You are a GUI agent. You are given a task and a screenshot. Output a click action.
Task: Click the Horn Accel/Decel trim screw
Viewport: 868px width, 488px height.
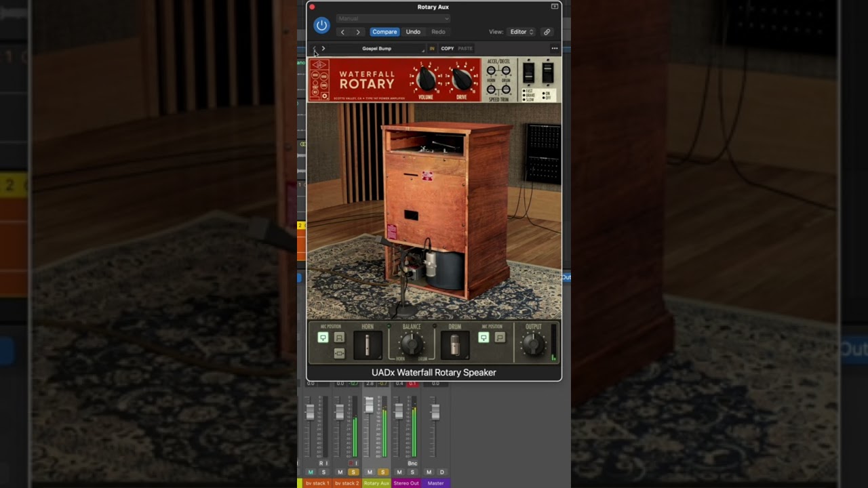[491, 70]
